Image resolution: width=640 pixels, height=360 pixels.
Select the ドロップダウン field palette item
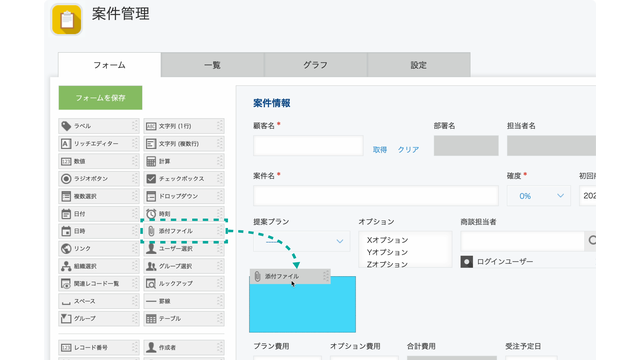point(184,196)
